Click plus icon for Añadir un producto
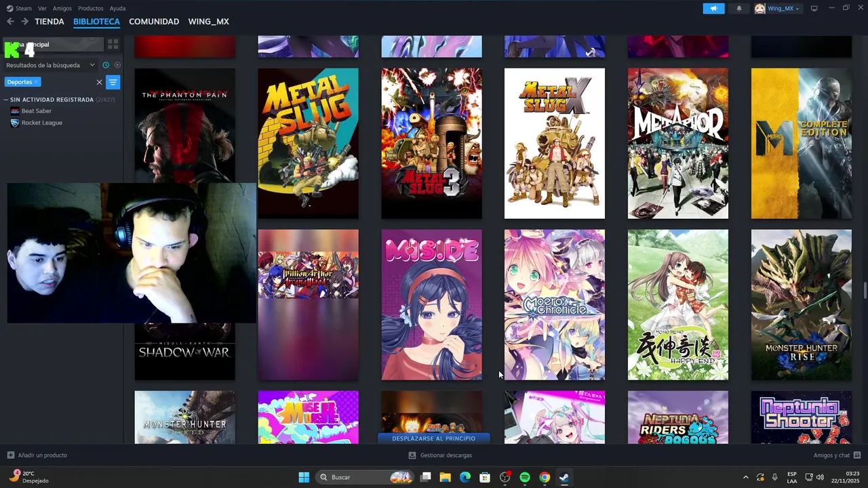Image resolution: width=868 pixels, height=488 pixels. 10,455
